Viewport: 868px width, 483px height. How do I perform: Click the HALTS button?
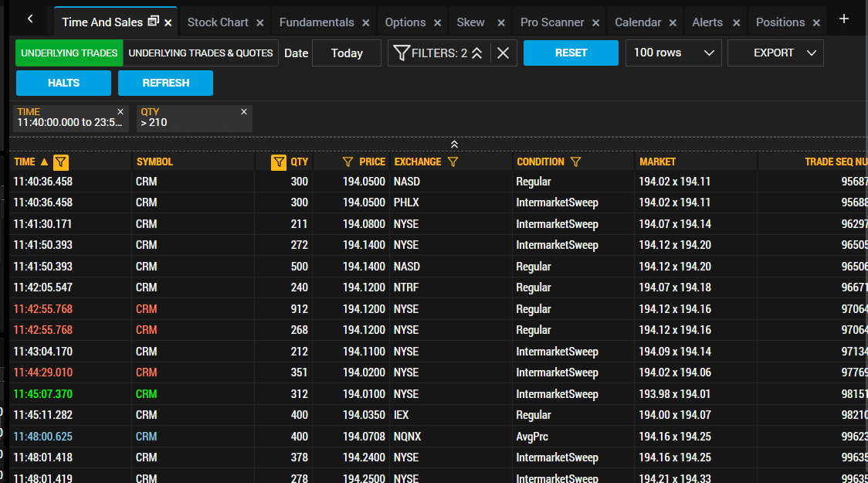(63, 83)
